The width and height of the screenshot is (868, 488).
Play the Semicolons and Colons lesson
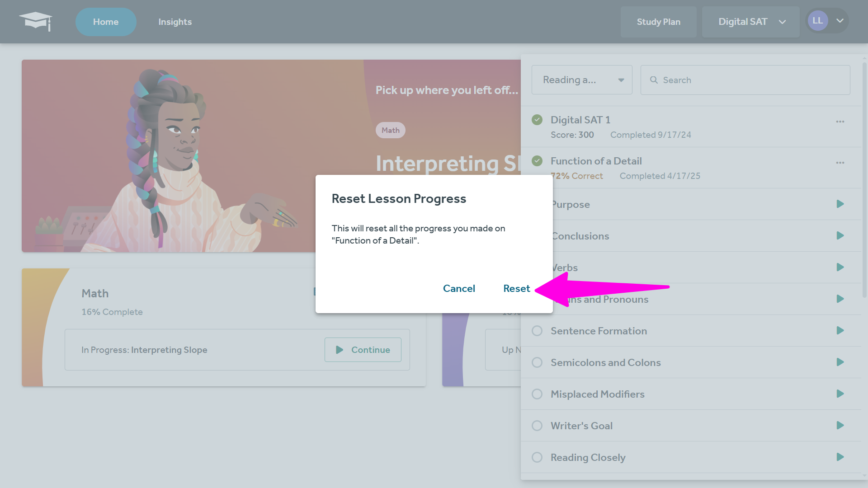[x=840, y=362]
